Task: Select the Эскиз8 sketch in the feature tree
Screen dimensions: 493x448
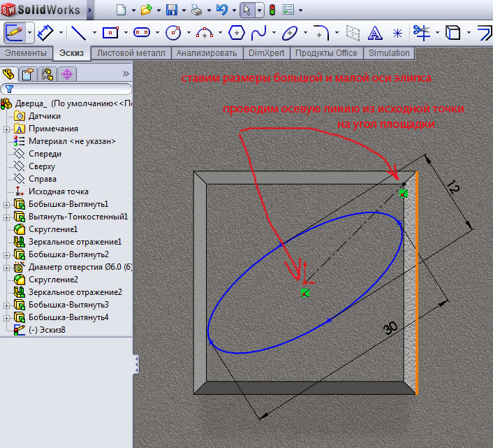Action: pos(46,330)
